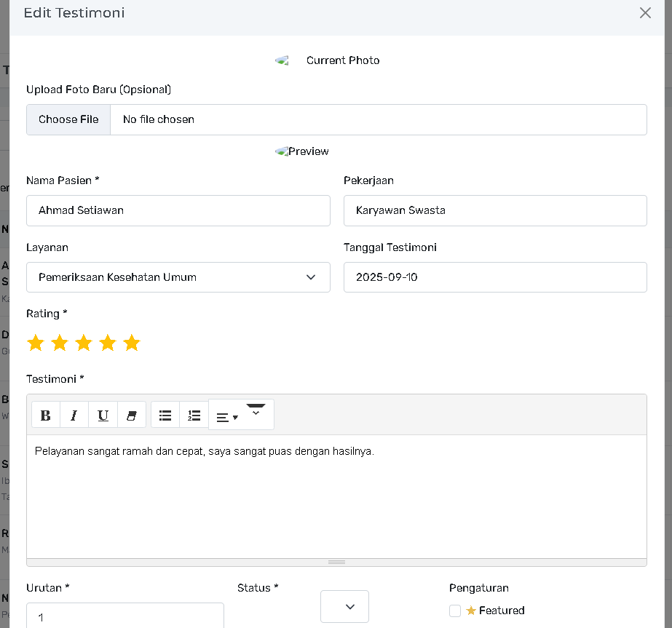672x628 pixels.
Task: Apply italic formatting in the editor toolbar
Action: [x=74, y=416]
